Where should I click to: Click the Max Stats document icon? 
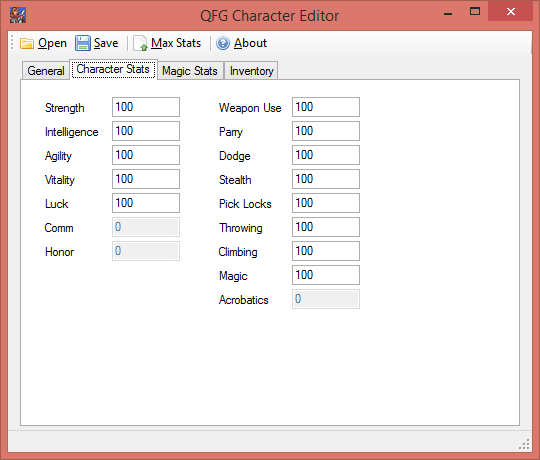pyautogui.click(x=141, y=44)
